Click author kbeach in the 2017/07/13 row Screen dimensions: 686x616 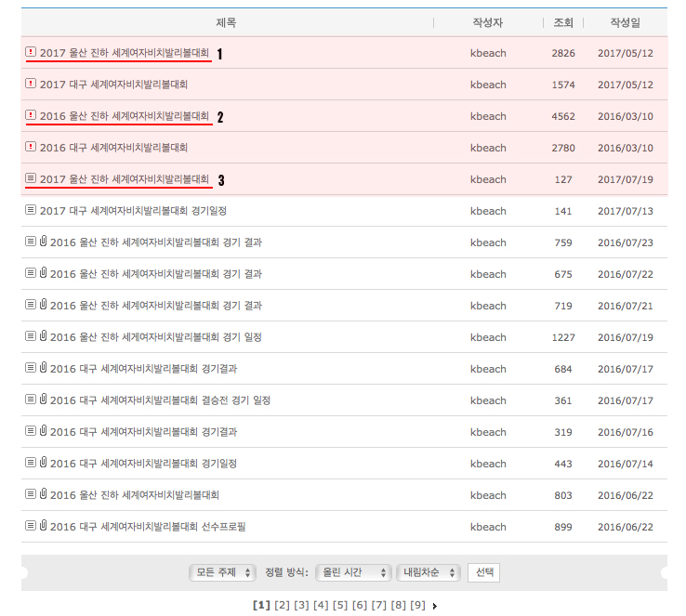tap(488, 211)
